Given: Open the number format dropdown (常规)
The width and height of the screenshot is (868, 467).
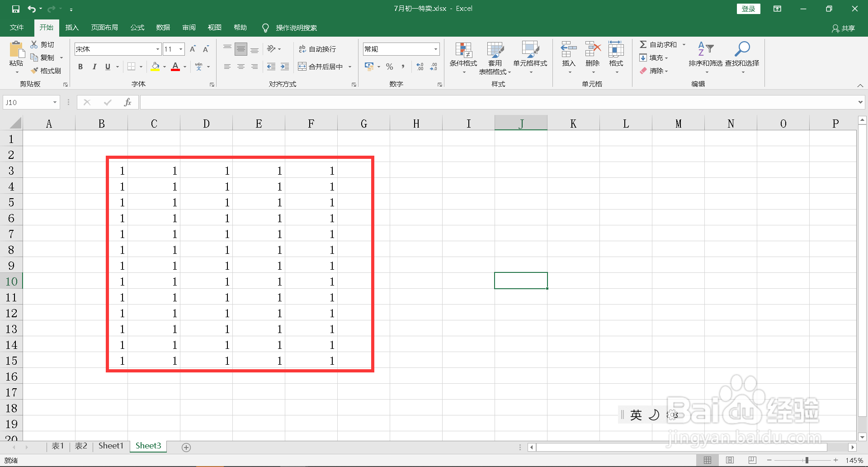Looking at the screenshot, I should [436, 49].
